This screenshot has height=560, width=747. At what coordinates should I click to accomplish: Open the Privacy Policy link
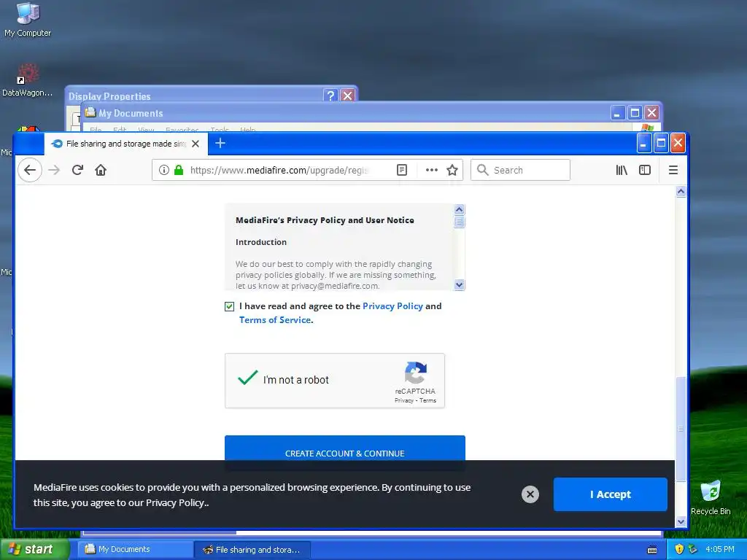[392, 306]
